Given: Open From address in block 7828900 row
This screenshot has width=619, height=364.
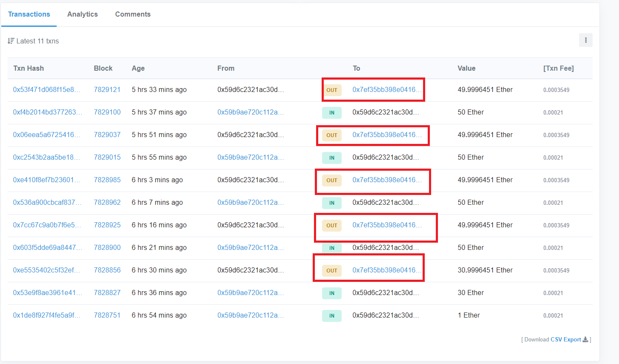Looking at the screenshot, I should pyautogui.click(x=250, y=247).
